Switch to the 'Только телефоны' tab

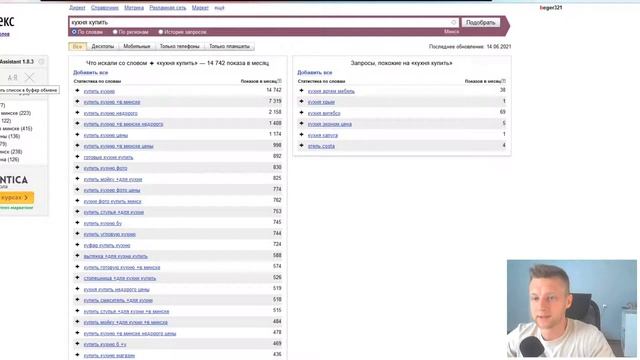180,46
